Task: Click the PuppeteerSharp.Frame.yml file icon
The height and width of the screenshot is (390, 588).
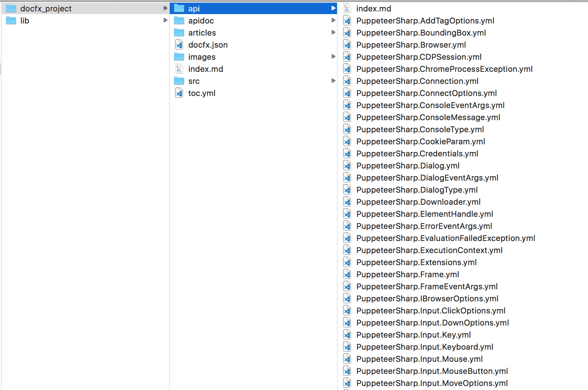Action: (347, 274)
